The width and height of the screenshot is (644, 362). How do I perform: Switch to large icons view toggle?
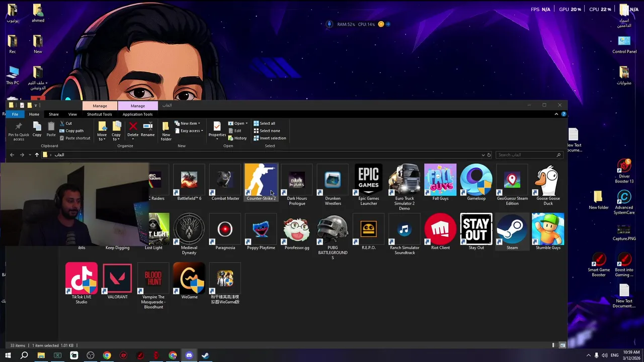[562, 345]
